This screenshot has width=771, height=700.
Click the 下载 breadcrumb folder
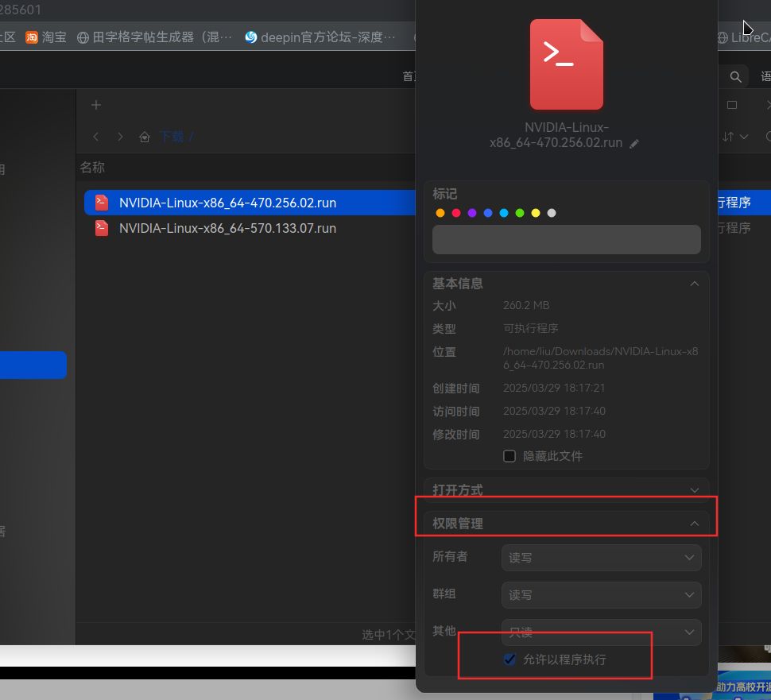pyautogui.click(x=172, y=137)
